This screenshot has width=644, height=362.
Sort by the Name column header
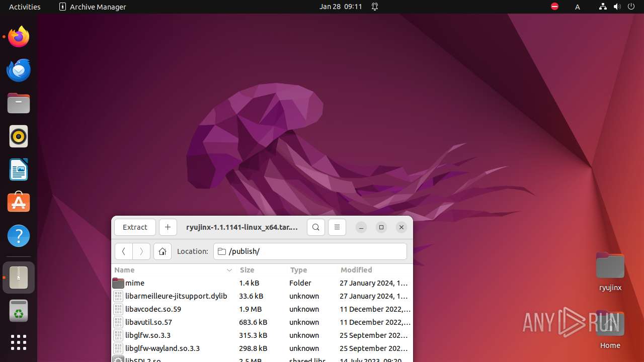coord(174,270)
